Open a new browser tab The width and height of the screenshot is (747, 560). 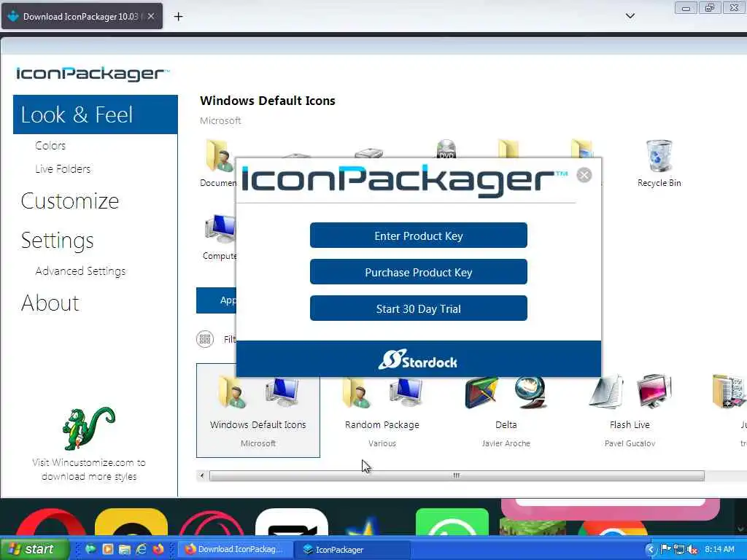coord(178,17)
